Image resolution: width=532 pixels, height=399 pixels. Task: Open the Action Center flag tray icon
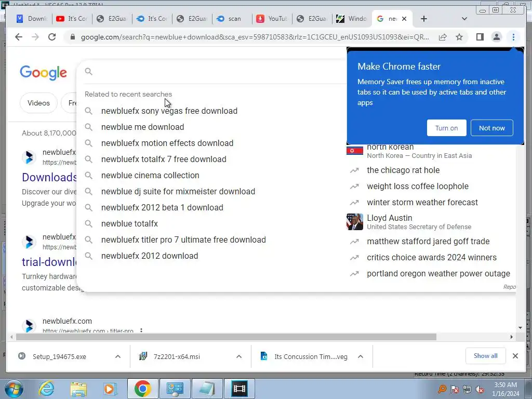(455, 389)
